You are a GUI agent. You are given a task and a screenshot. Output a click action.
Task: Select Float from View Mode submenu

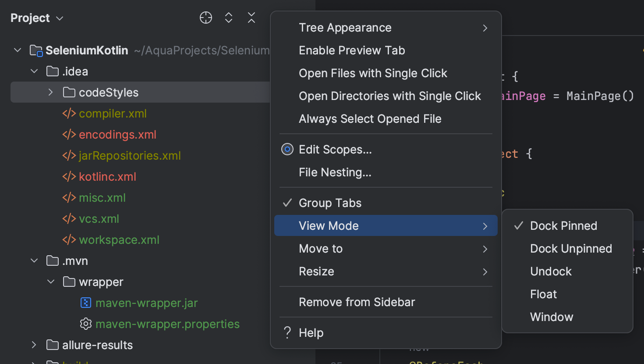(x=543, y=294)
